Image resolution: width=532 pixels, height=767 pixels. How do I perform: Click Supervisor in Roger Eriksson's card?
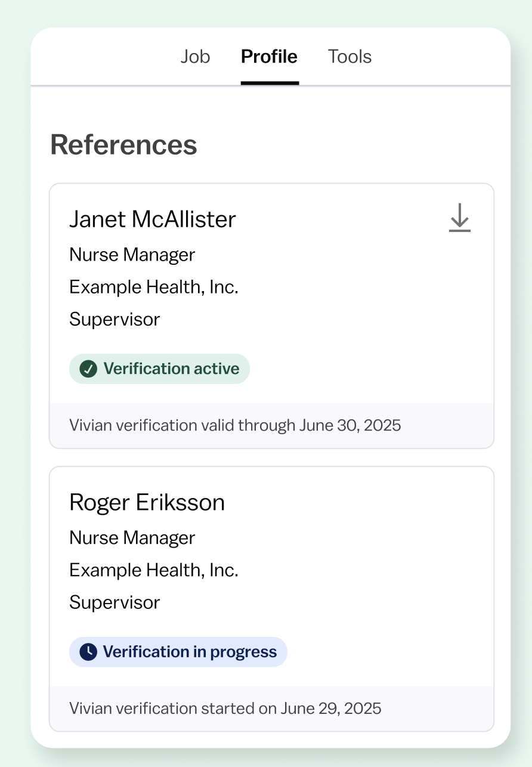[115, 602]
